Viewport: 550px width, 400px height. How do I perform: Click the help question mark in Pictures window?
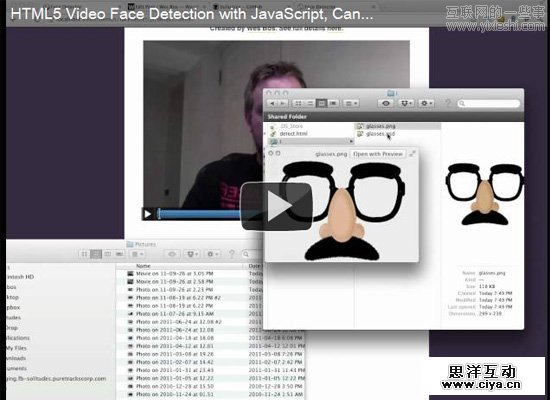(232, 253)
